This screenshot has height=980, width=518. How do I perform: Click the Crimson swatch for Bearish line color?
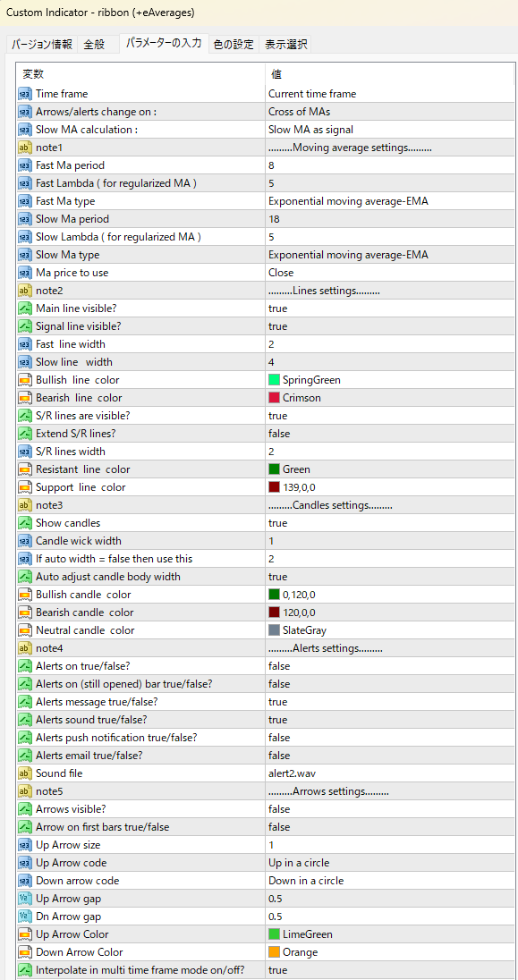(274, 398)
